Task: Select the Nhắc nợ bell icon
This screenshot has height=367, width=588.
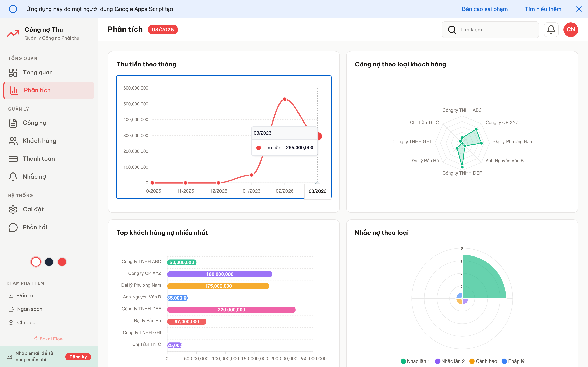Action: coord(13,176)
